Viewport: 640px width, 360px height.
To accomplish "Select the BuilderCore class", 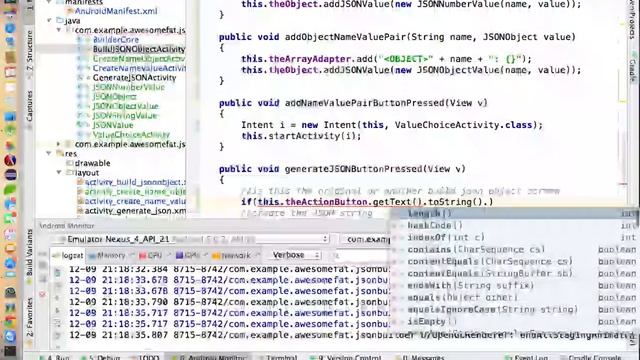I will 116,40.
